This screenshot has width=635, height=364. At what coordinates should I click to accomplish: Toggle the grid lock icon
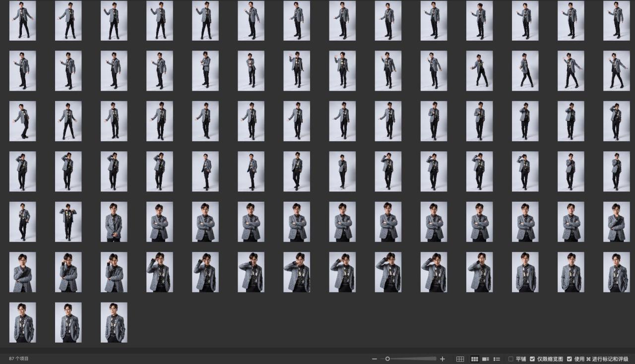pyautogui.click(x=460, y=359)
